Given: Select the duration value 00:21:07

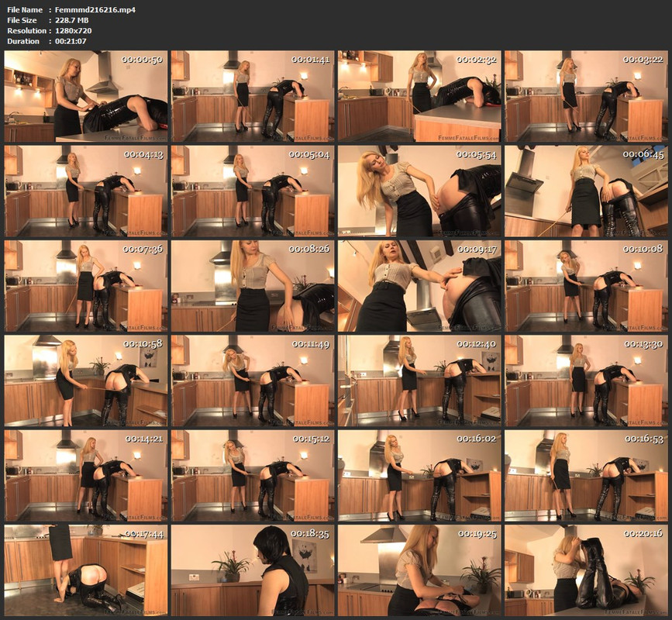Looking at the screenshot, I should [71, 41].
